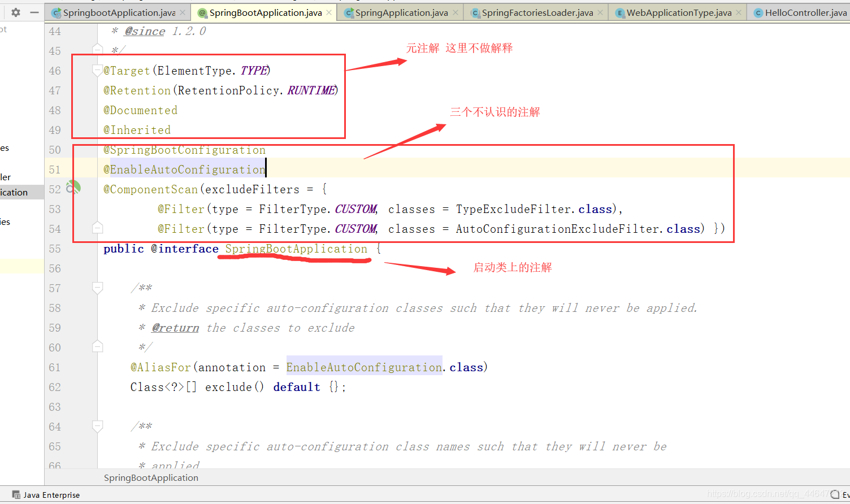This screenshot has width=850, height=504.
Task: Select the highlighted 'ication' item in the project tree
Action: (x=21, y=192)
